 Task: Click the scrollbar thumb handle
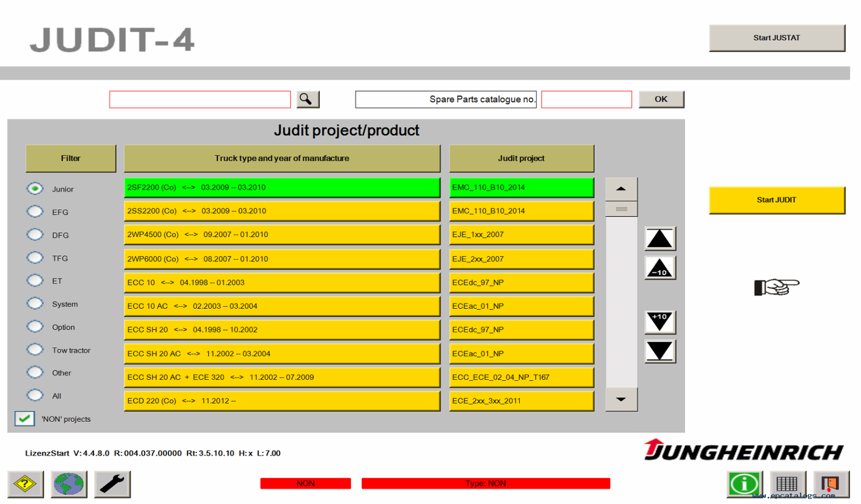pyautogui.click(x=621, y=209)
